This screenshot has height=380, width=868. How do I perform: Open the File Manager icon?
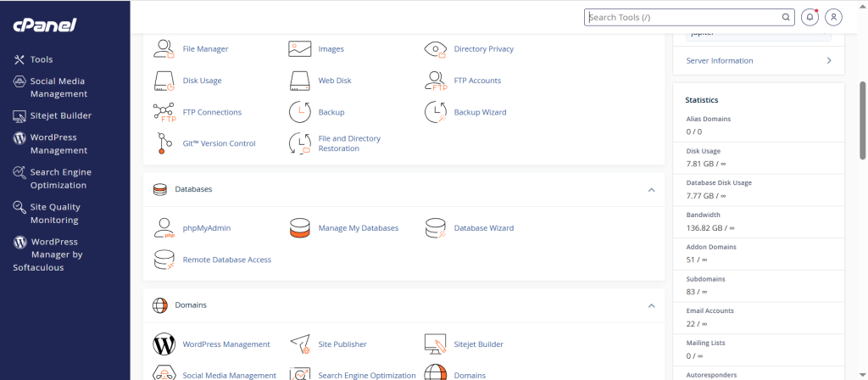164,49
